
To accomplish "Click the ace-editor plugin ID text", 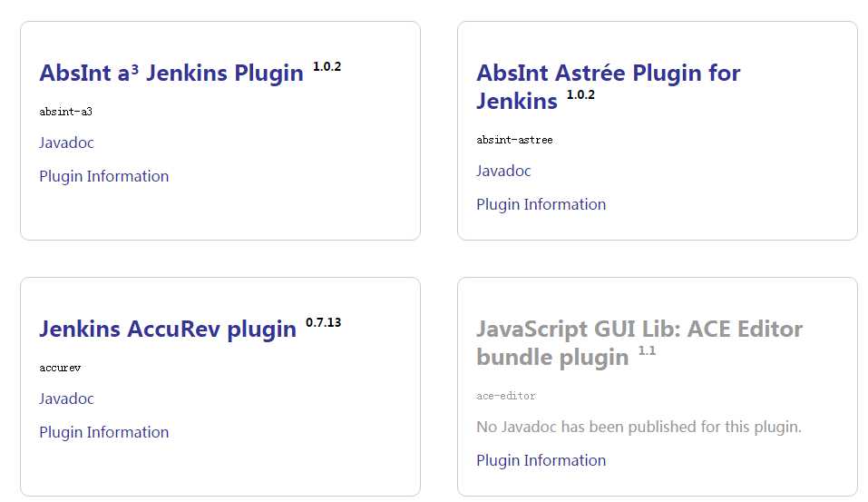I will pyautogui.click(x=505, y=397).
